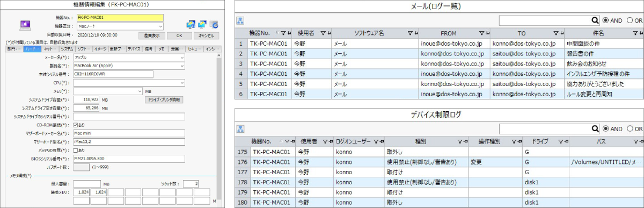
Task: Select device log row number 180
Action: [440, 203]
